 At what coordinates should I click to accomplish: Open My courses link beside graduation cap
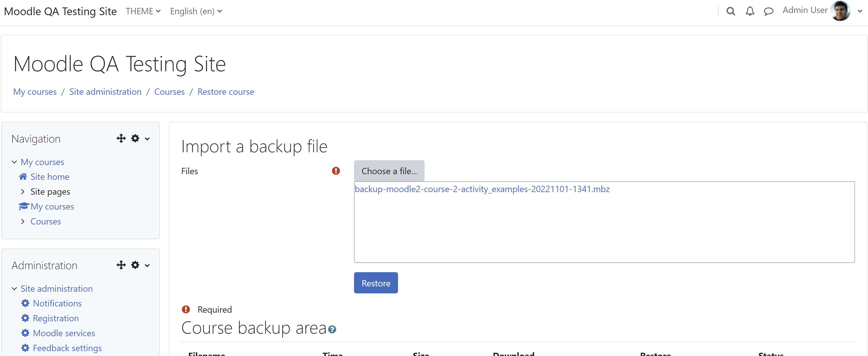tap(52, 207)
